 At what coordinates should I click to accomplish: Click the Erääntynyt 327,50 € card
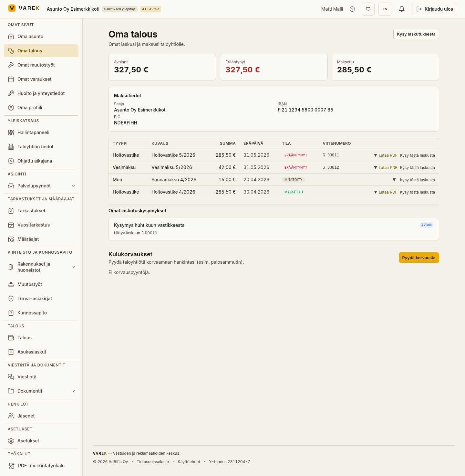(x=274, y=67)
